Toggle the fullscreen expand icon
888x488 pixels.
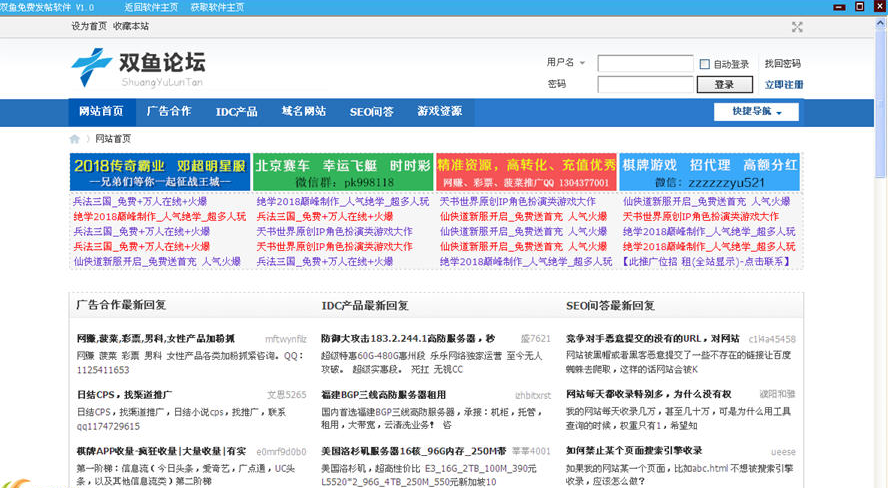pyautogui.click(x=797, y=27)
